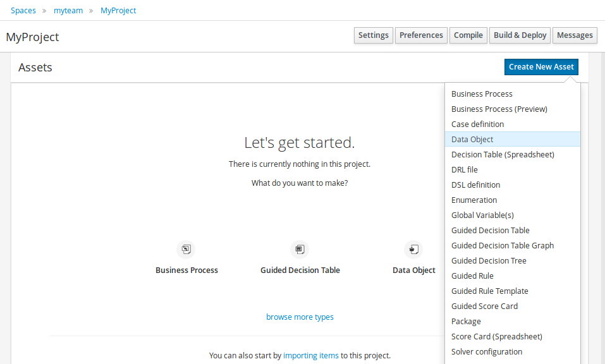Screen dimensions: 605x364
Task: Click the Guided Decision Table icon
Action: (x=300, y=249)
